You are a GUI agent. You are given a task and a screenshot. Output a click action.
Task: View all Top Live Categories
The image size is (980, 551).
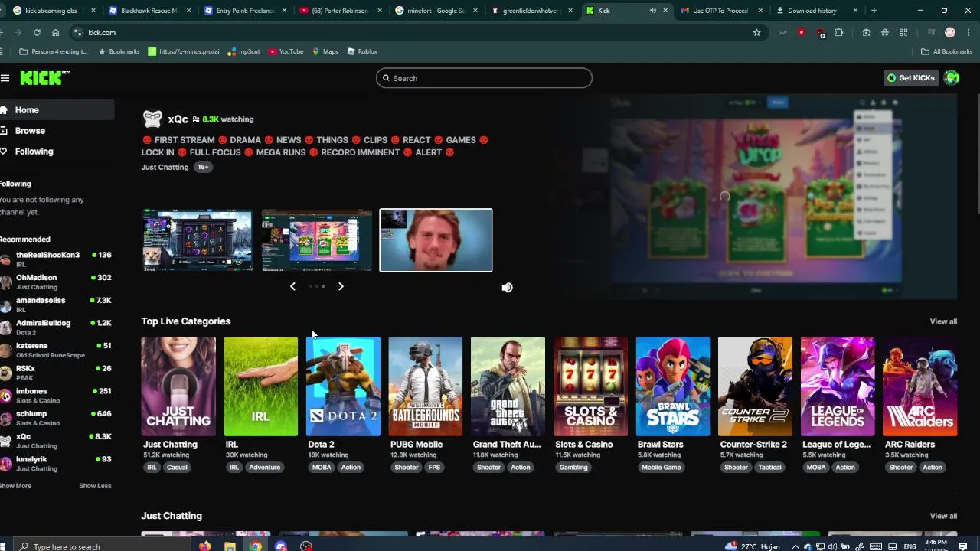point(943,321)
